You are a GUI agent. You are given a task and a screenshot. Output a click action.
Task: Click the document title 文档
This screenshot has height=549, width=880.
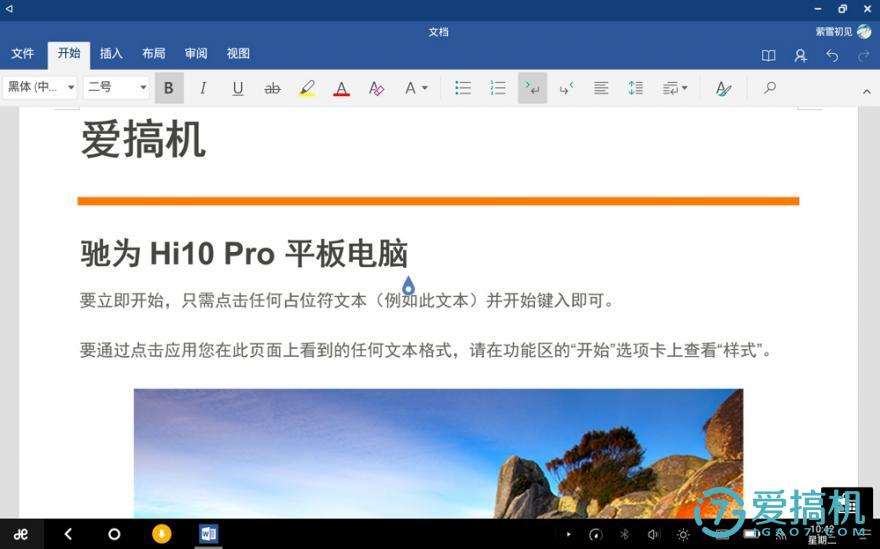438,32
